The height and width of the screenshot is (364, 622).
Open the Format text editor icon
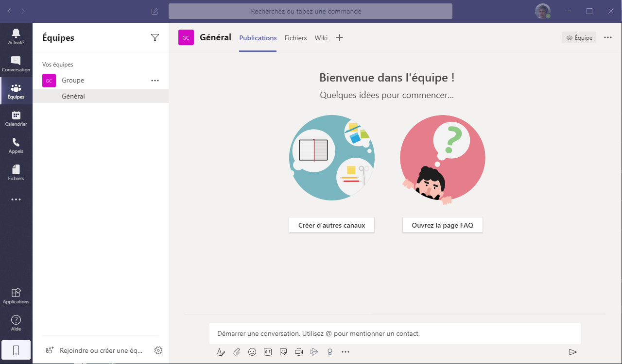221,352
